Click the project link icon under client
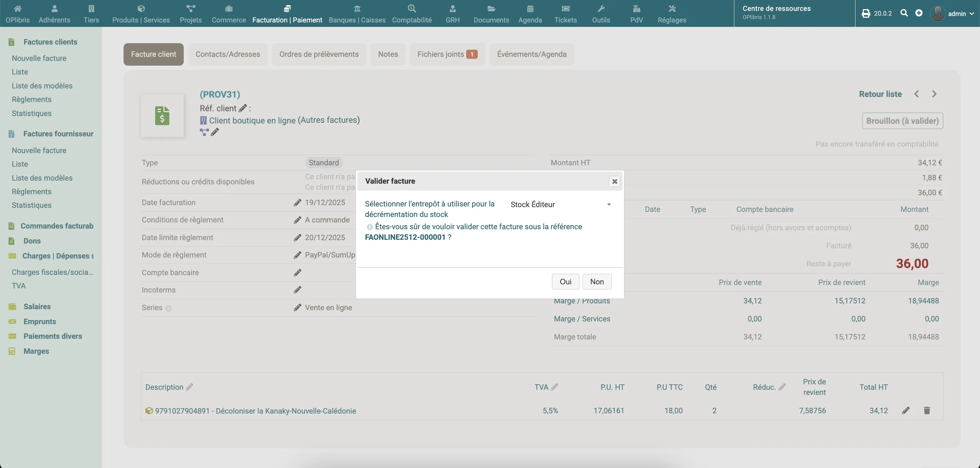Screen dimensions: 980x468 204,132
